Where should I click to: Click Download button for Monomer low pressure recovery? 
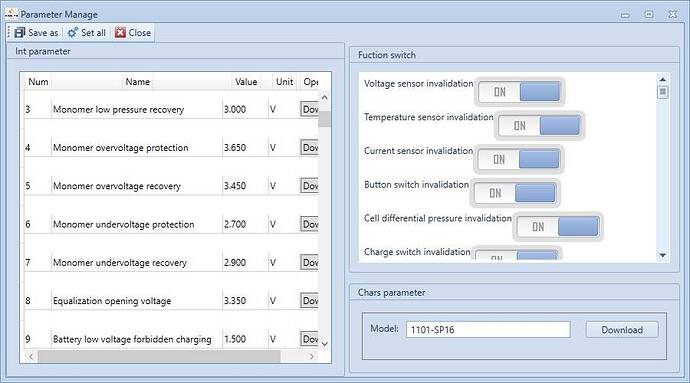(310, 109)
